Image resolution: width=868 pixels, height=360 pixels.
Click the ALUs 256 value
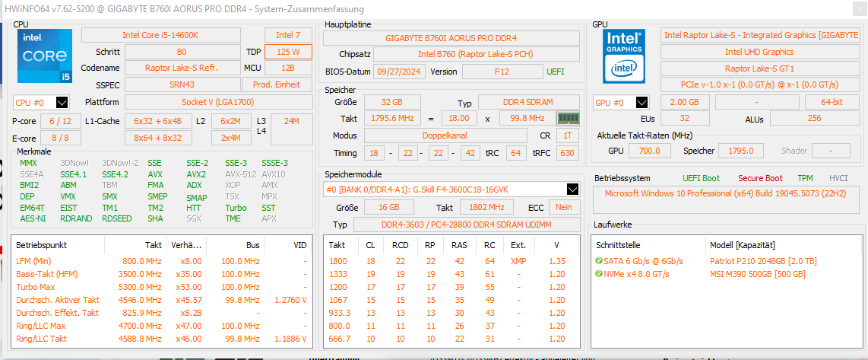pyautogui.click(x=814, y=119)
